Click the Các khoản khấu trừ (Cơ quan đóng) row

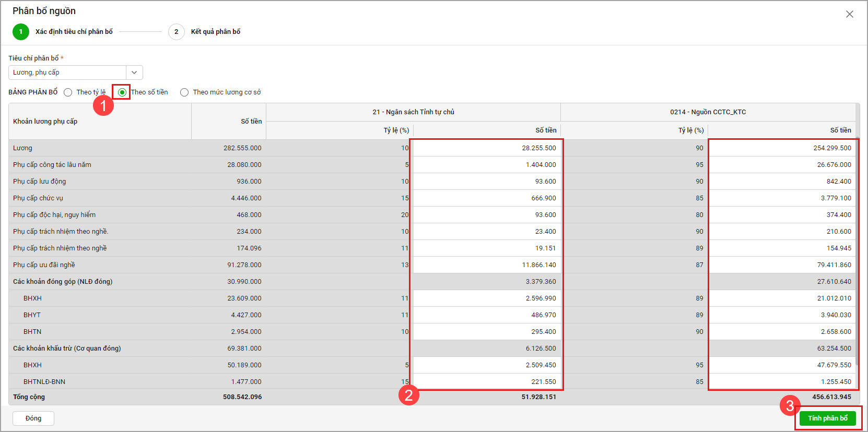point(67,349)
